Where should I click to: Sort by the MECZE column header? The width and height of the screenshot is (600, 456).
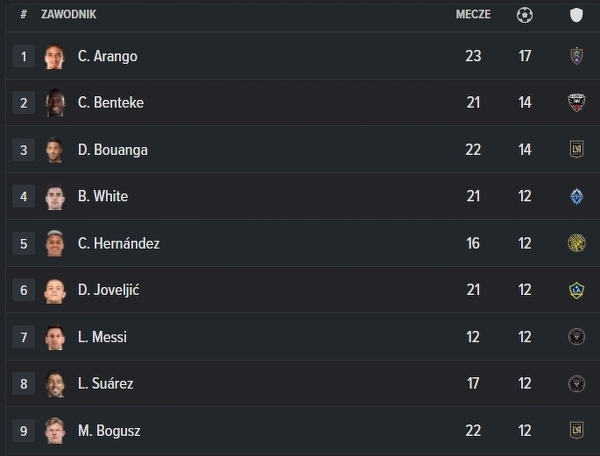pos(473,15)
